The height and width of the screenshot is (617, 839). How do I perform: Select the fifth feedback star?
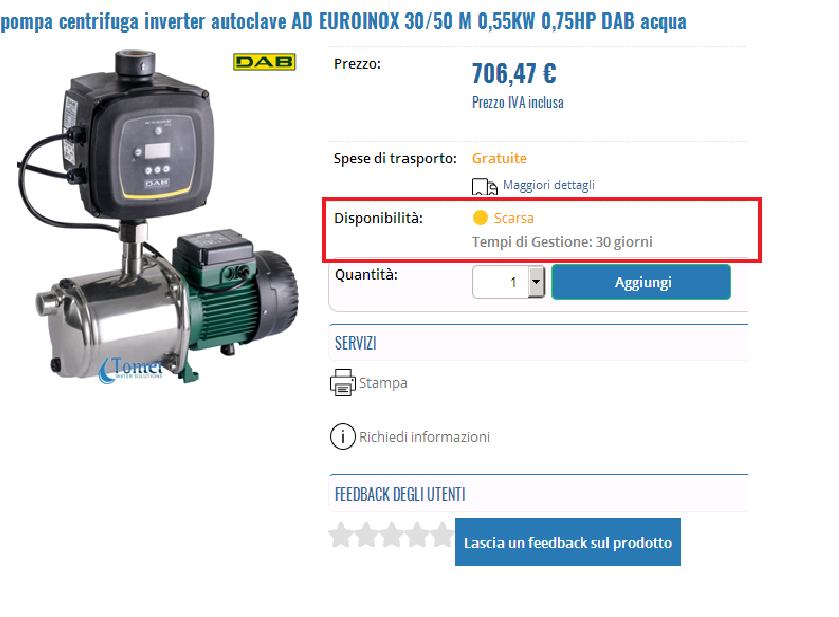click(443, 535)
